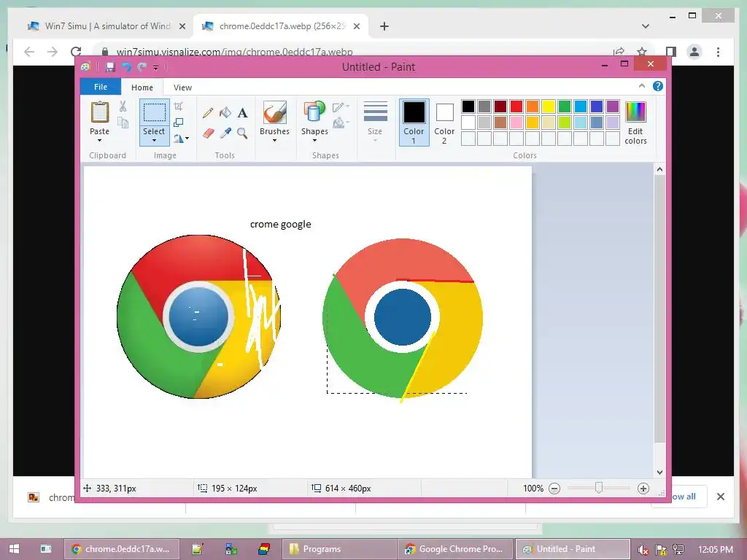This screenshot has width=747, height=560.
Task: Select the Color picker eyedropper tool
Action: [225, 133]
